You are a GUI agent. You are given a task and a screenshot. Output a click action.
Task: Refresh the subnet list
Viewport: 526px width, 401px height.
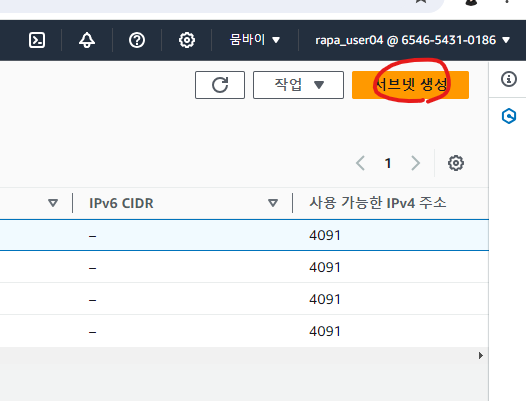tap(220, 85)
